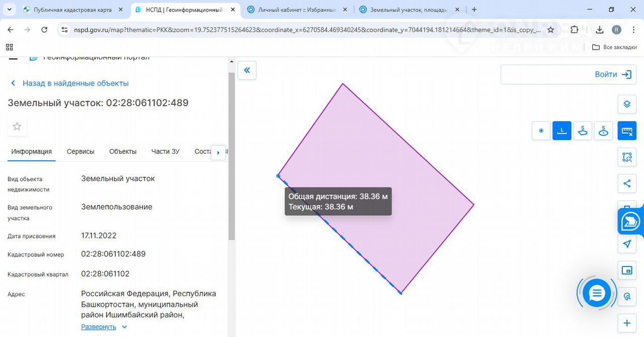Zoom in with the plus button
The width and height of the screenshot is (644, 337).
click(627, 323)
